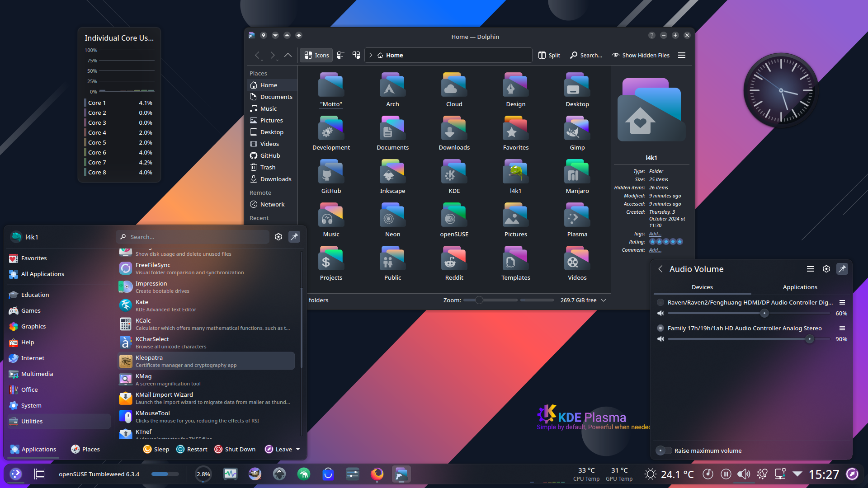Open the Gimp folder

coord(577,133)
